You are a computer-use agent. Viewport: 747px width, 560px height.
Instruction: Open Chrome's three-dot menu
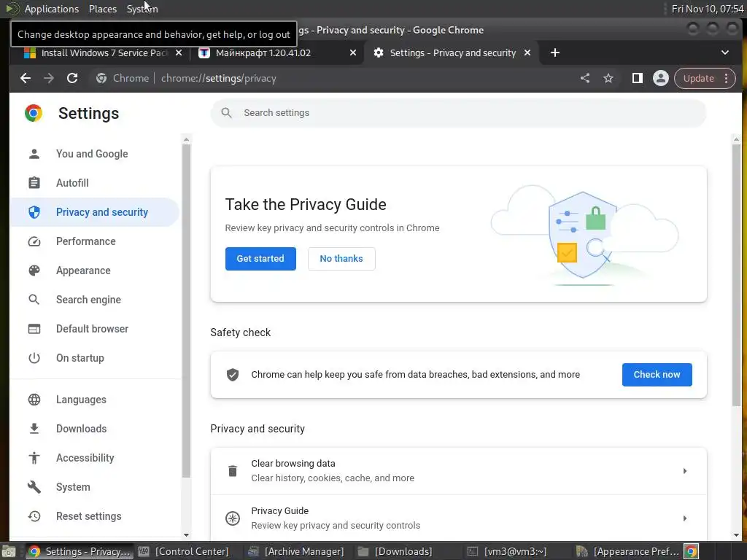coord(726,78)
